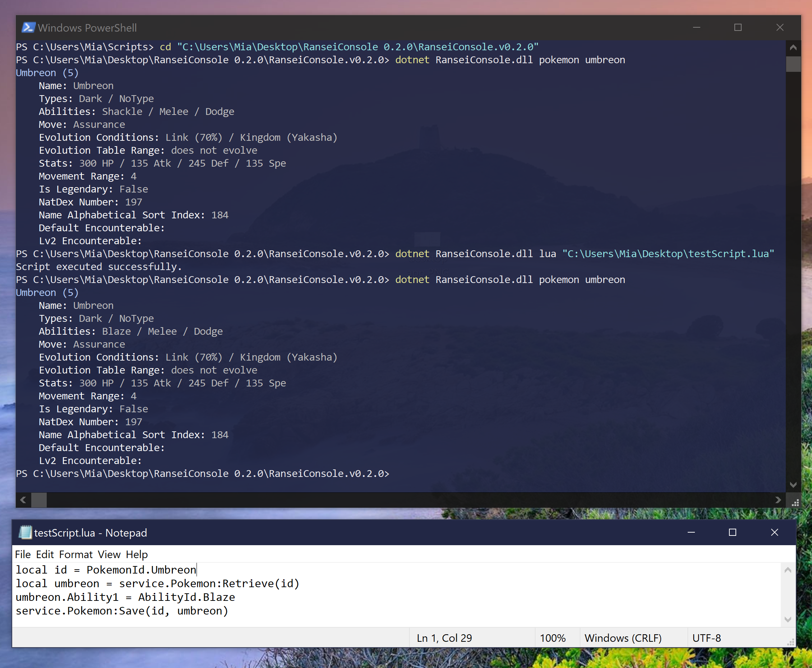Close the Windows PowerShell window
The height and width of the screenshot is (668, 812).
[780, 28]
